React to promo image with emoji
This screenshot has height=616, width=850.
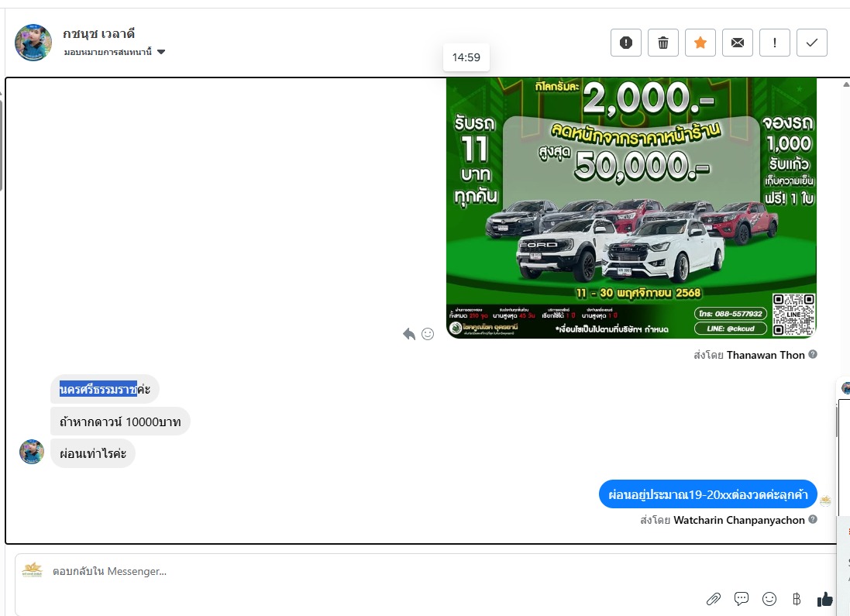[x=428, y=334]
